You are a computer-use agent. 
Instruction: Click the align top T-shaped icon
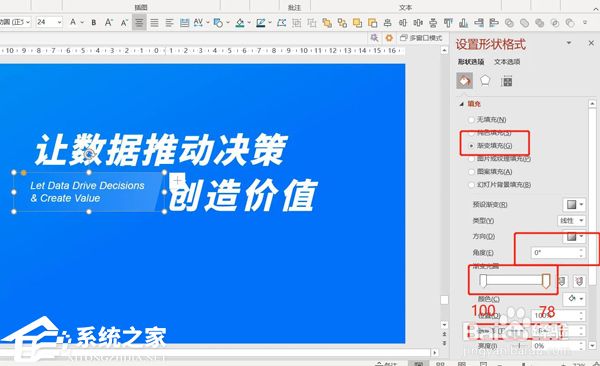[x=448, y=23]
